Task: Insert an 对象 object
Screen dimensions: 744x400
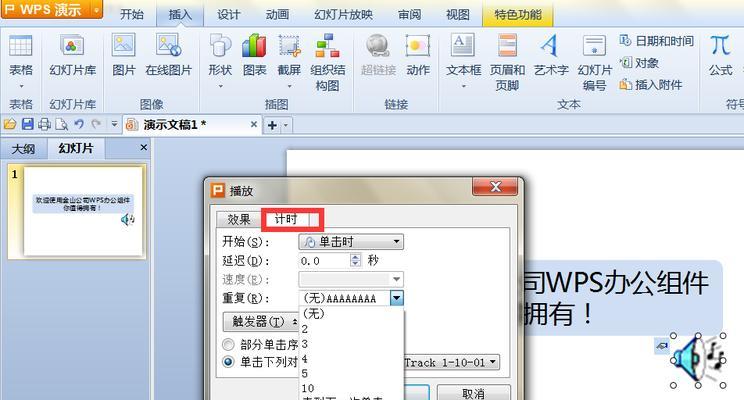Action: coord(639,63)
